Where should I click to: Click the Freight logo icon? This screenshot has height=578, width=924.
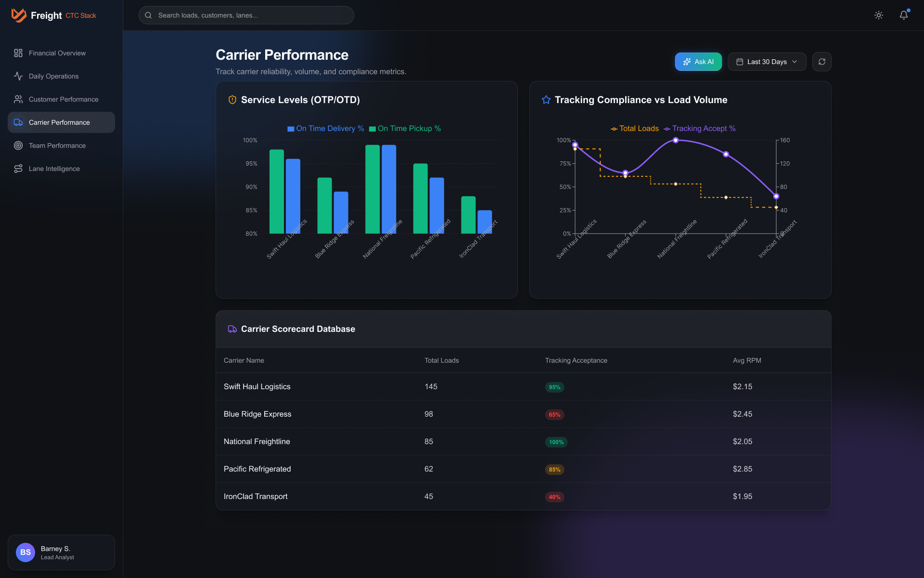(19, 15)
